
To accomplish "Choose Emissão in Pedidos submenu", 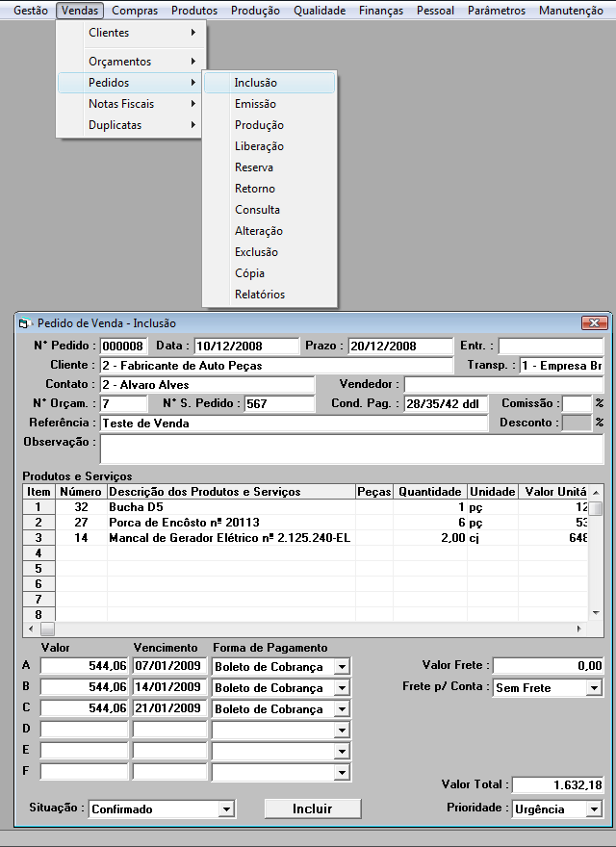I will pyautogui.click(x=269, y=104).
